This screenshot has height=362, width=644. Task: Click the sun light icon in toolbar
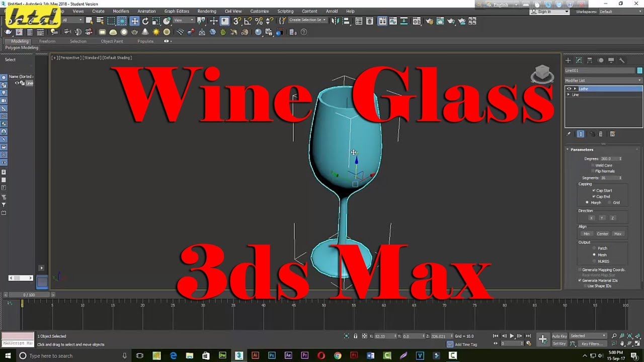tap(156, 32)
